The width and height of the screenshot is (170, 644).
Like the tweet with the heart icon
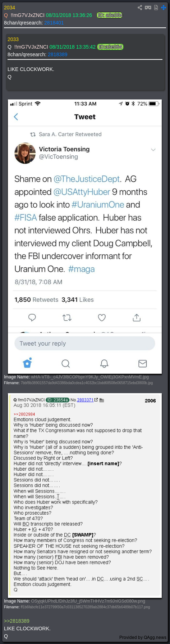(102, 317)
